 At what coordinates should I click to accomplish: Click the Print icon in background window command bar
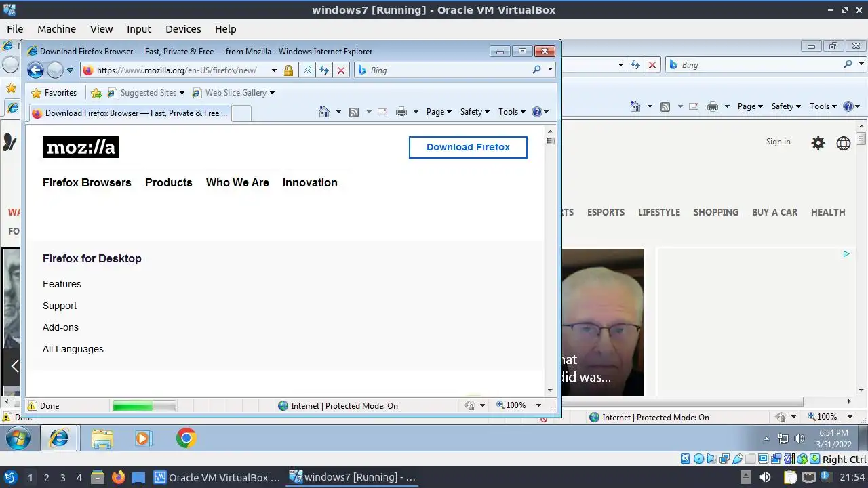713,106
